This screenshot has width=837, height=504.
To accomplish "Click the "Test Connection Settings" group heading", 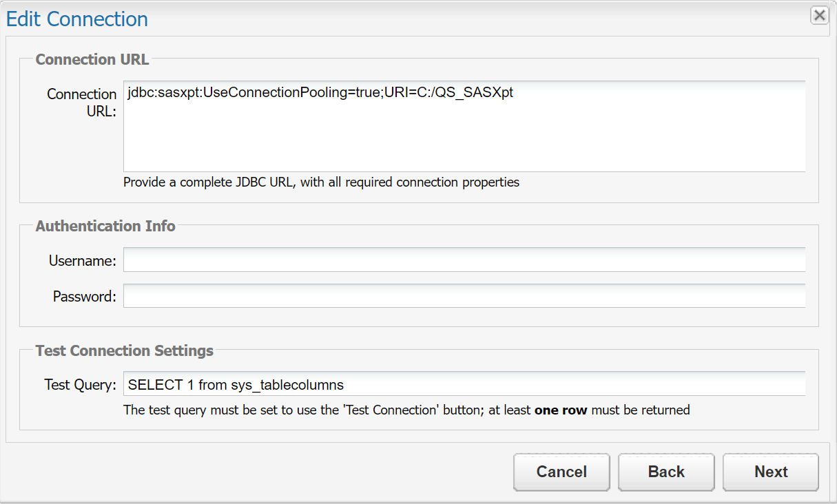I will pos(125,350).
